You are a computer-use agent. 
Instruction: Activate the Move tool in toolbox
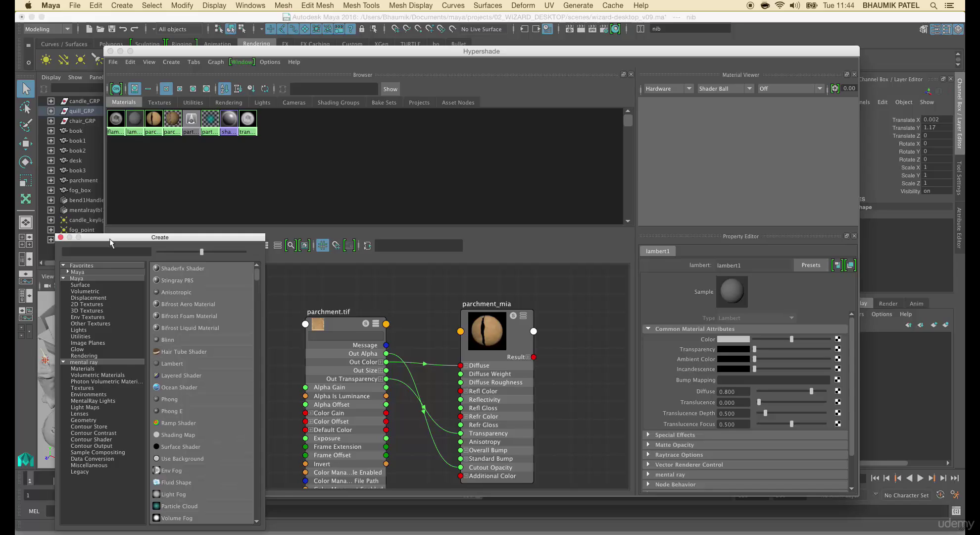coord(26,144)
